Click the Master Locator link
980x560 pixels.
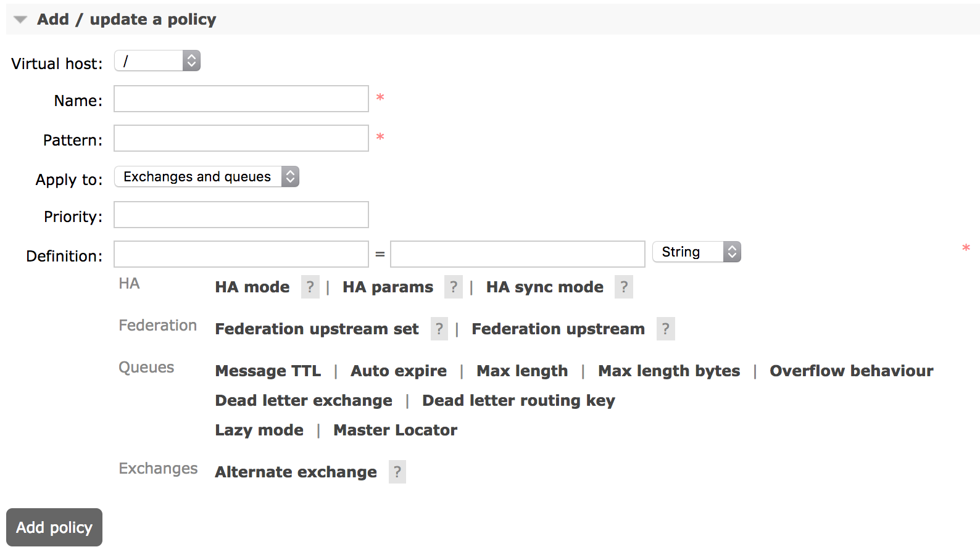[x=396, y=430]
